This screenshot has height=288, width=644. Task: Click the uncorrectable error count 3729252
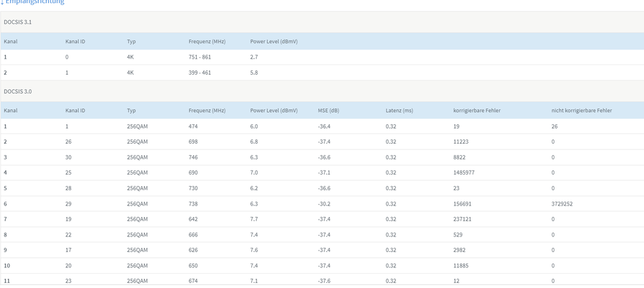pos(561,204)
